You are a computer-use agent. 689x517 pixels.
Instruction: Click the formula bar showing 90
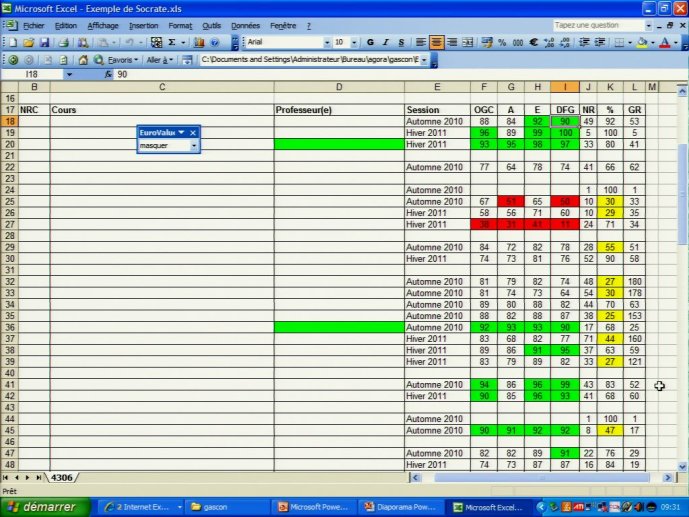[395, 75]
